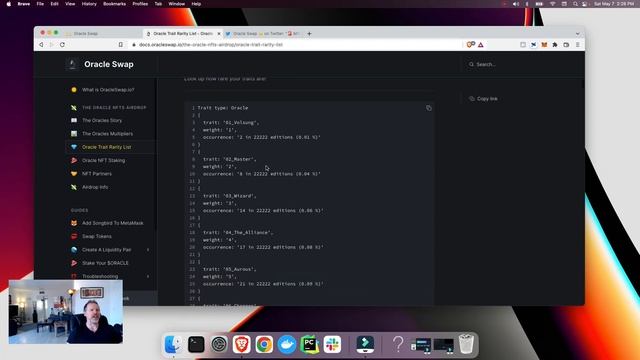Open the Profiles menu

click(x=140, y=4)
